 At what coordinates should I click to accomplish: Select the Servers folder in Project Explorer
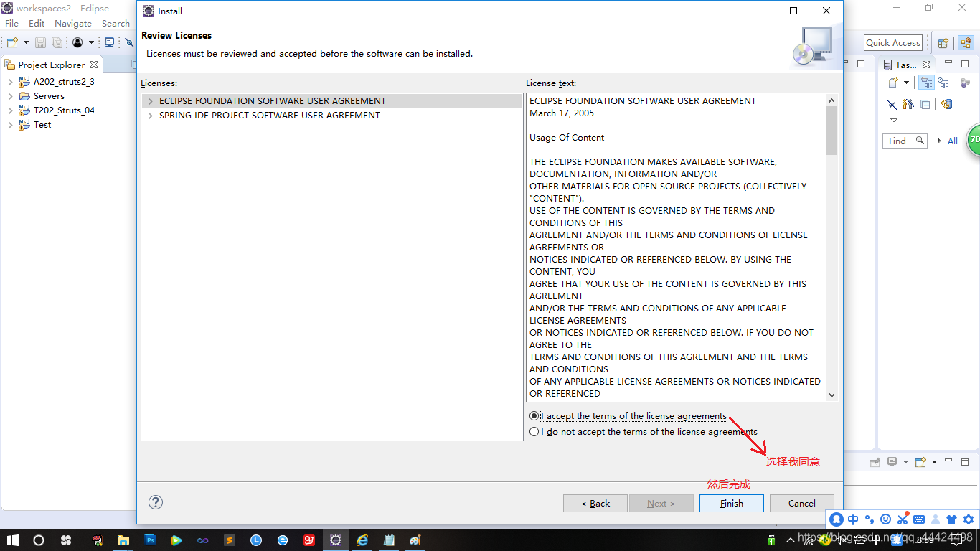[49, 96]
